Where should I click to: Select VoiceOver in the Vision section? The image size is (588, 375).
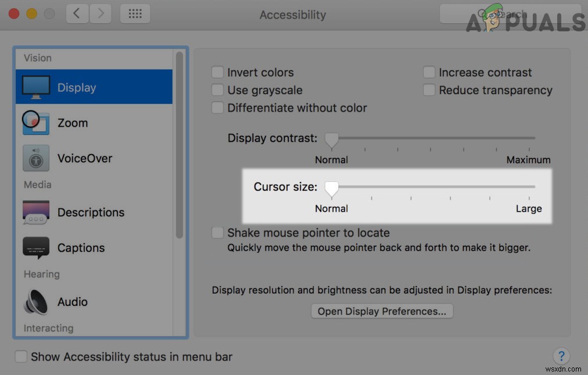[x=84, y=158]
